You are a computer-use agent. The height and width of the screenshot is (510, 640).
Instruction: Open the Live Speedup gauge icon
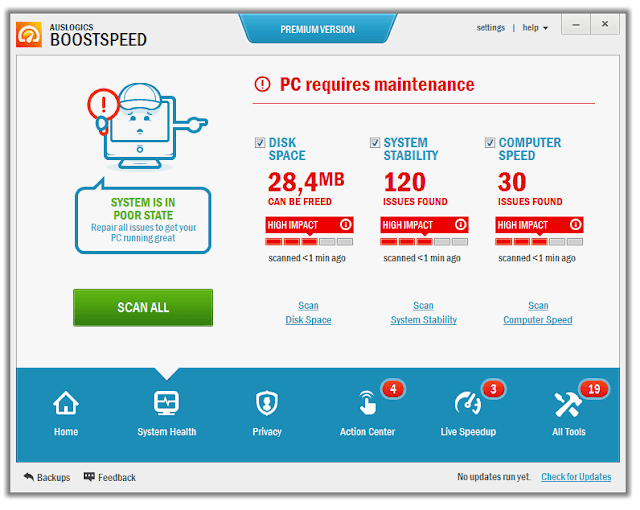(x=468, y=403)
